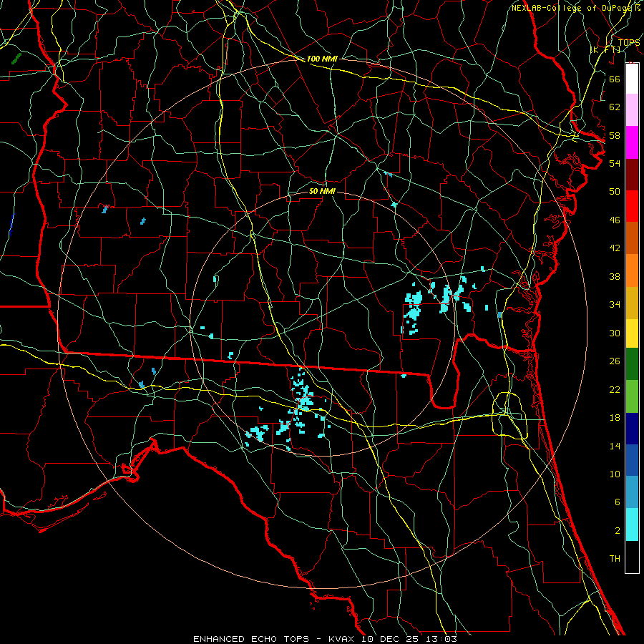The height and width of the screenshot is (644, 644).
Task: Select the cyan legend band near 2
Action: [632, 525]
